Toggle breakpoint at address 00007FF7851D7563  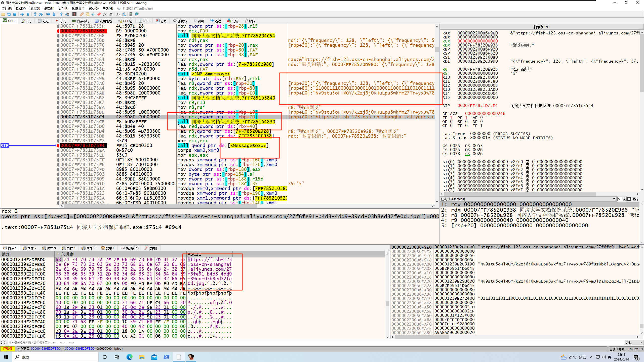58,31
